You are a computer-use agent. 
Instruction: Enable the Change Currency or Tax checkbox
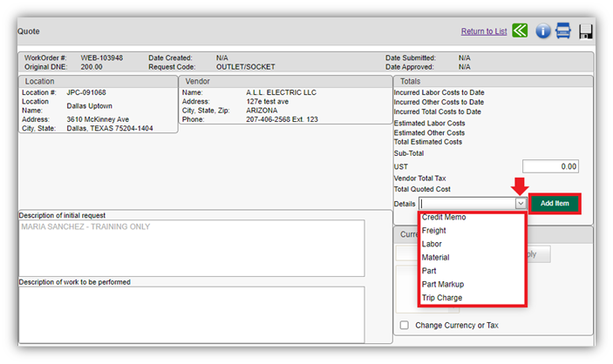(x=405, y=325)
